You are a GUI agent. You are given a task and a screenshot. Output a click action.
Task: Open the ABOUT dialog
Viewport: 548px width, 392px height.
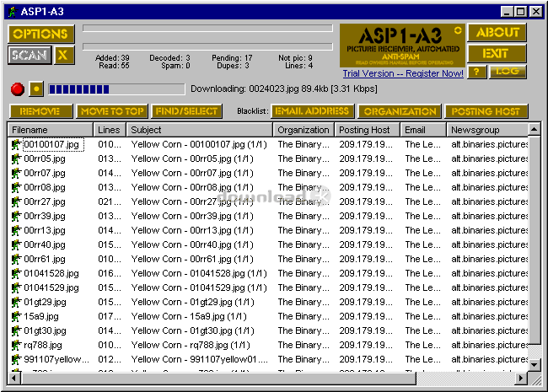pos(497,33)
